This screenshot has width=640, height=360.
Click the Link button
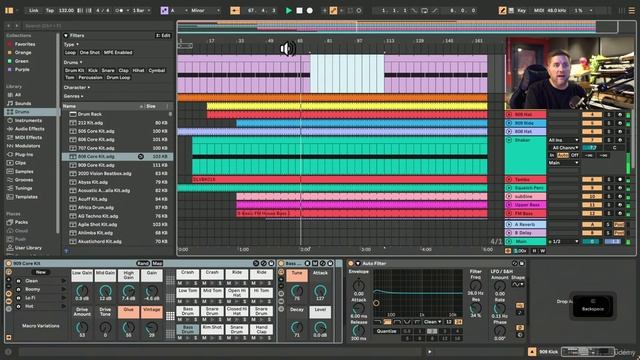(x=33, y=11)
